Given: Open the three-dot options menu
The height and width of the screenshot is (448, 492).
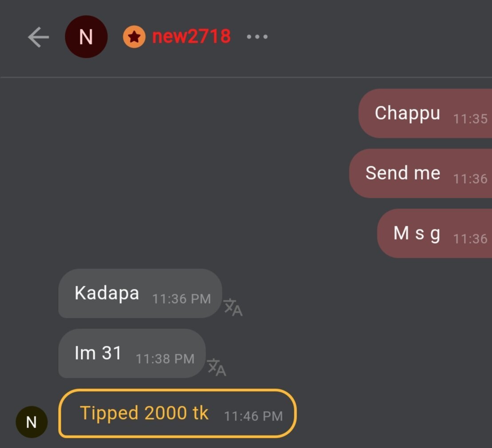Looking at the screenshot, I should tap(257, 37).
